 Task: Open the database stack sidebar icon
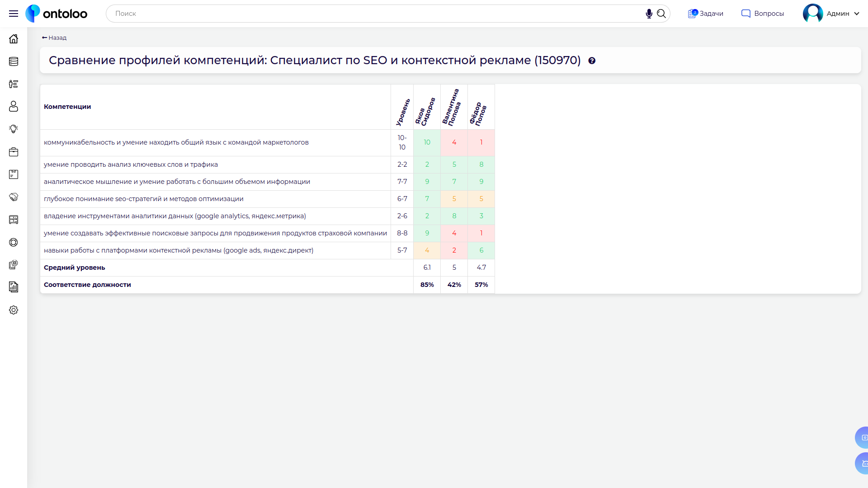[x=14, y=61]
